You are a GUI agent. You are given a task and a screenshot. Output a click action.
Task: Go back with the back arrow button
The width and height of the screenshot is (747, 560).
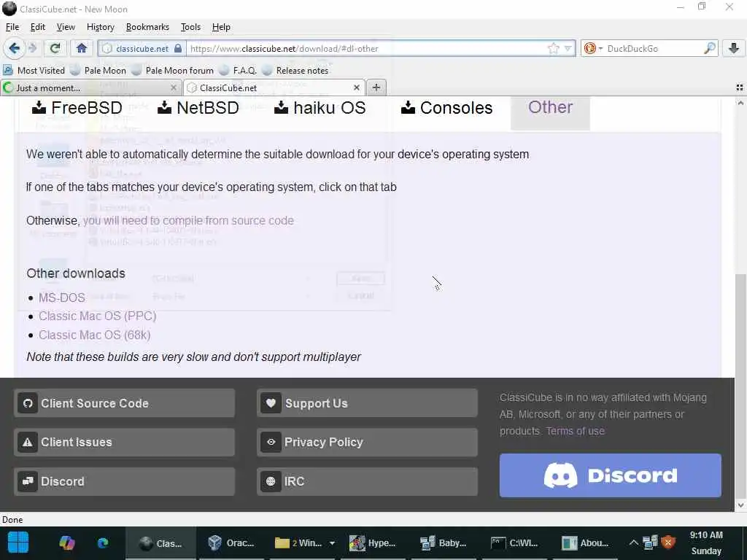[x=14, y=48]
